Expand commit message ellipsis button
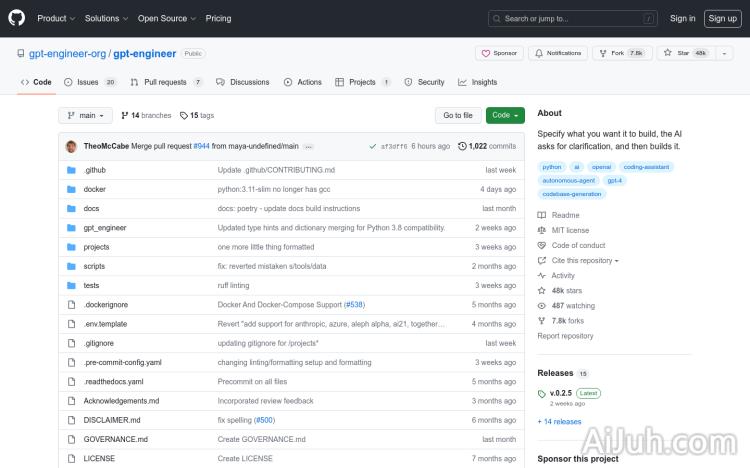This screenshot has width=750, height=468. pyautogui.click(x=309, y=146)
